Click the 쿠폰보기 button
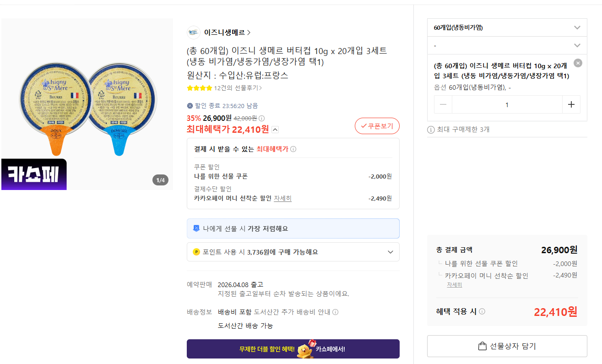 coord(377,126)
